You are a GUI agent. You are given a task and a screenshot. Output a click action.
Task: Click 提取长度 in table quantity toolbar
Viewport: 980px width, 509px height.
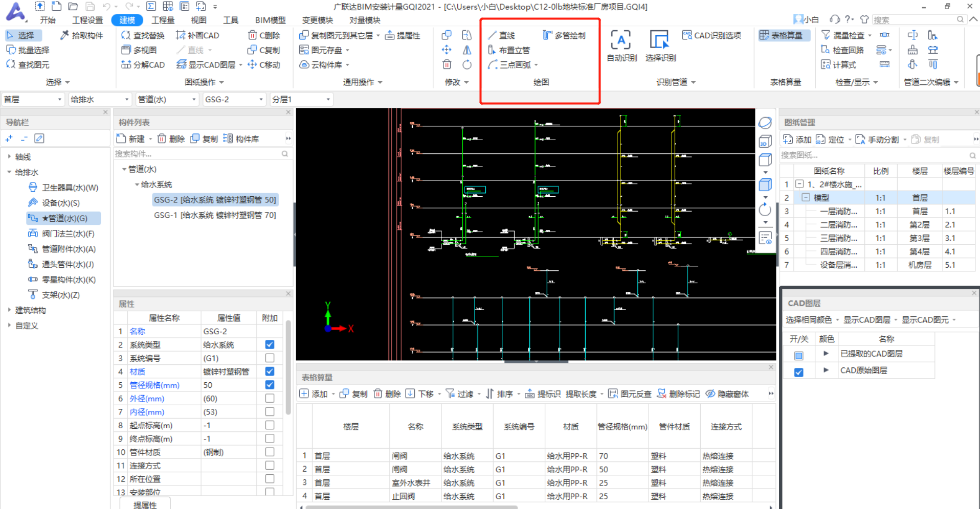[581, 394]
